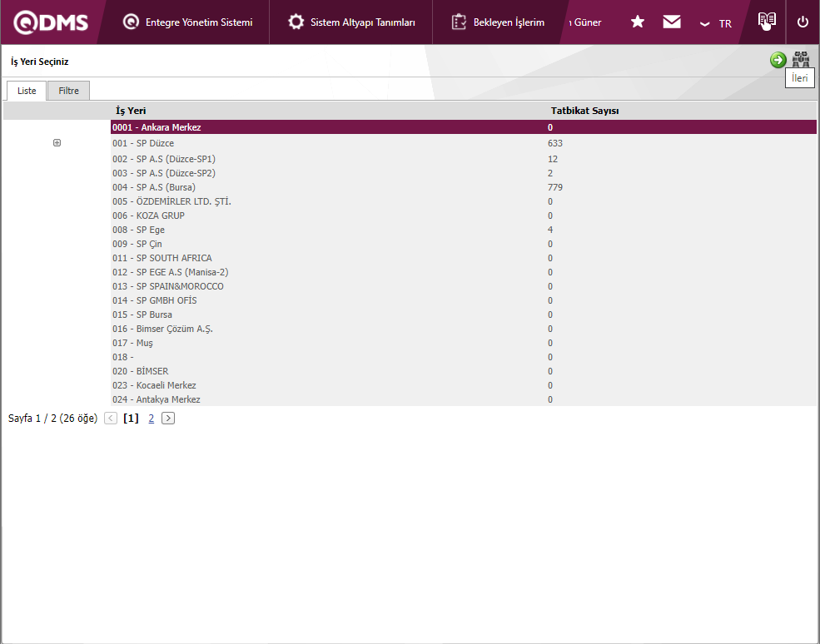Click the power logout icon
820x644 pixels.
tap(803, 22)
